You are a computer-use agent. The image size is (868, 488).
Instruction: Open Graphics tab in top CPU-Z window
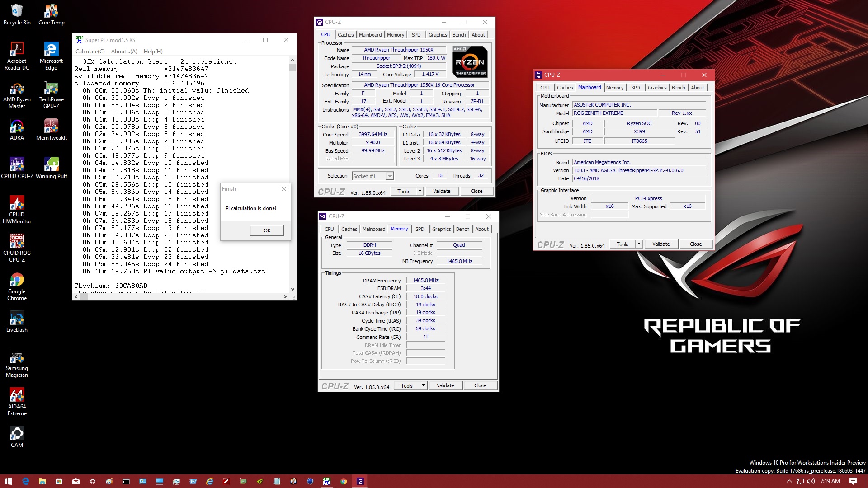tap(438, 35)
